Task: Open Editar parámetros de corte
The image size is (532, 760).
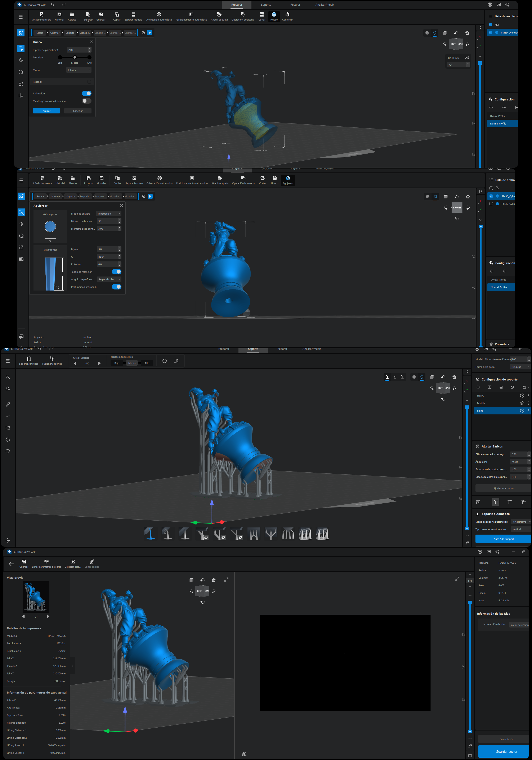Action: (x=46, y=562)
